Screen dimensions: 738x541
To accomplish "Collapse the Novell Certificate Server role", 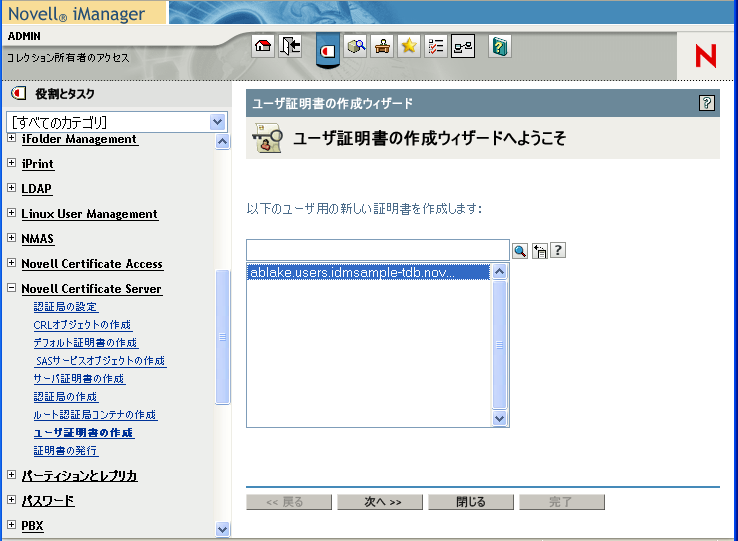I will click(x=12, y=287).
